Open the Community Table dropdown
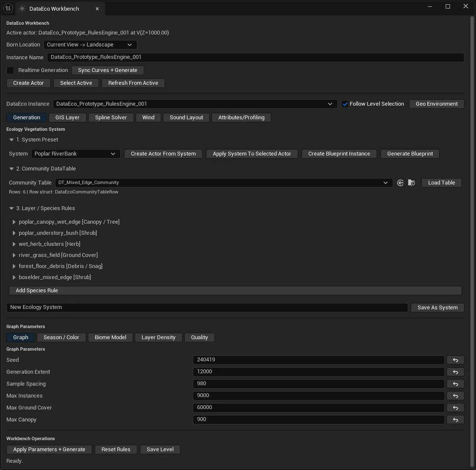Image resolution: width=476 pixels, height=470 pixels. click(224, 183)
